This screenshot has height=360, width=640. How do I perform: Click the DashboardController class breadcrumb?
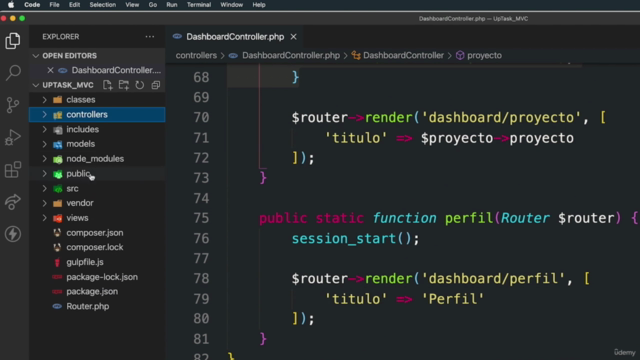click(403, 56)
